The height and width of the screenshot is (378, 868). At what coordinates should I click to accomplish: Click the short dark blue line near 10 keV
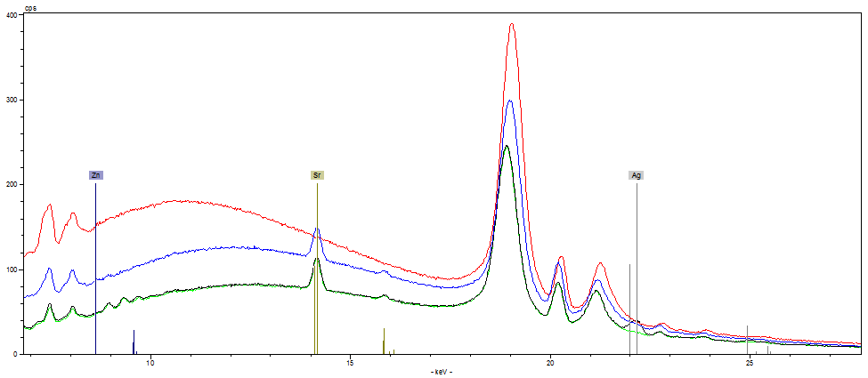click(134, 342)
